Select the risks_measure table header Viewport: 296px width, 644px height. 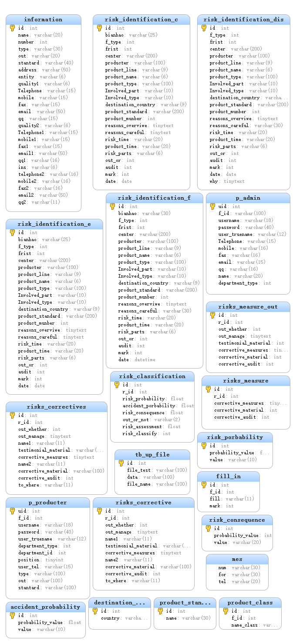[246, 381]
